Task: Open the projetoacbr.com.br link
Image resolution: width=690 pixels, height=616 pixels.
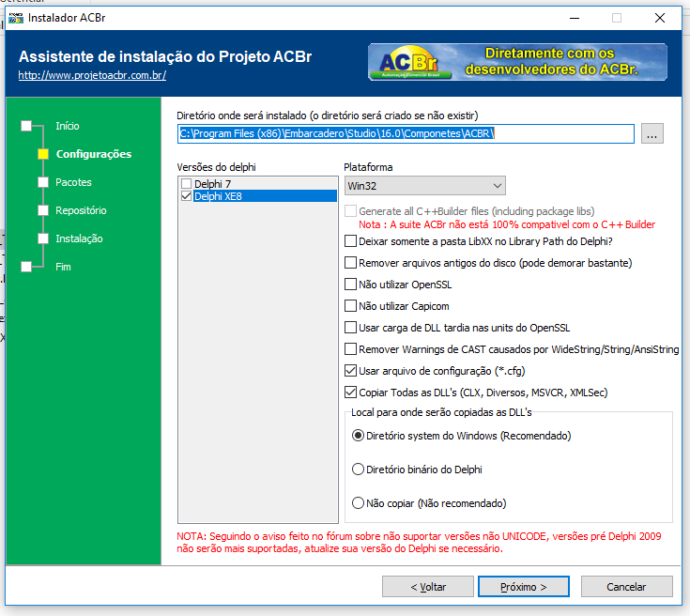Action: coord(92,75)
